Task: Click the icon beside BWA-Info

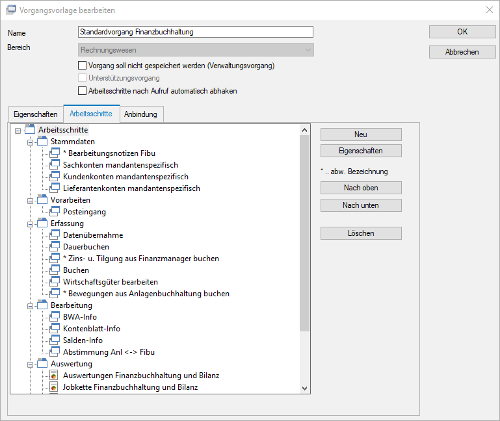Action: pyautogui.click(x=55, y=317)
